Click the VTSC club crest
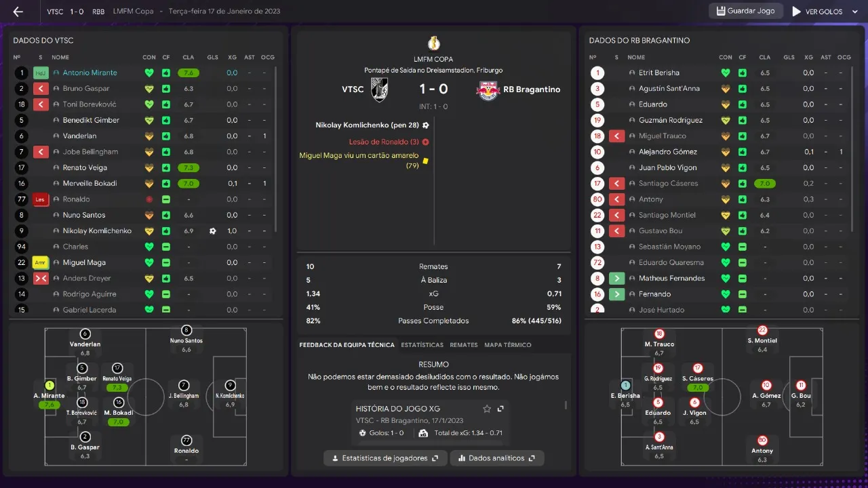Screen dimensions: 868x488 coord(379,89)
